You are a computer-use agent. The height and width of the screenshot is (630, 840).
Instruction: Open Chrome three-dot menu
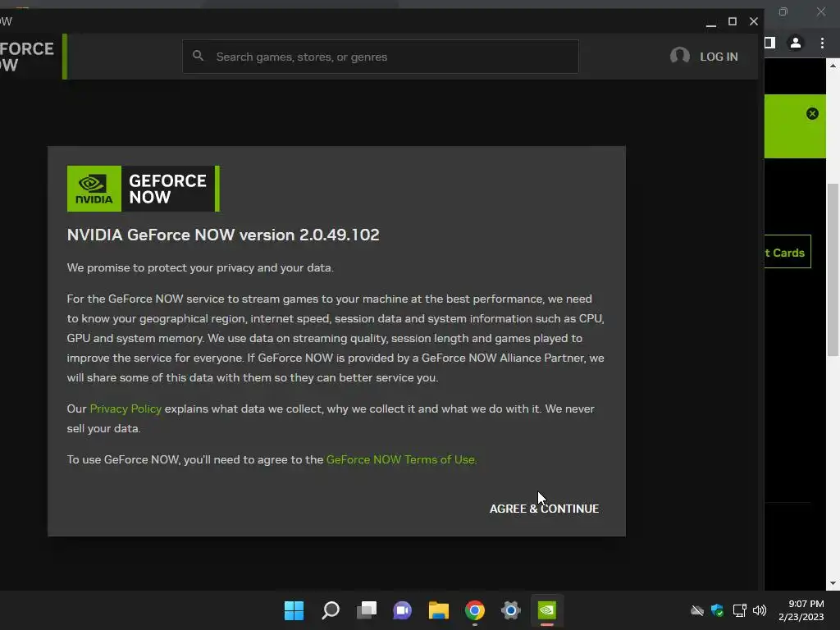(x=822, y=43)
